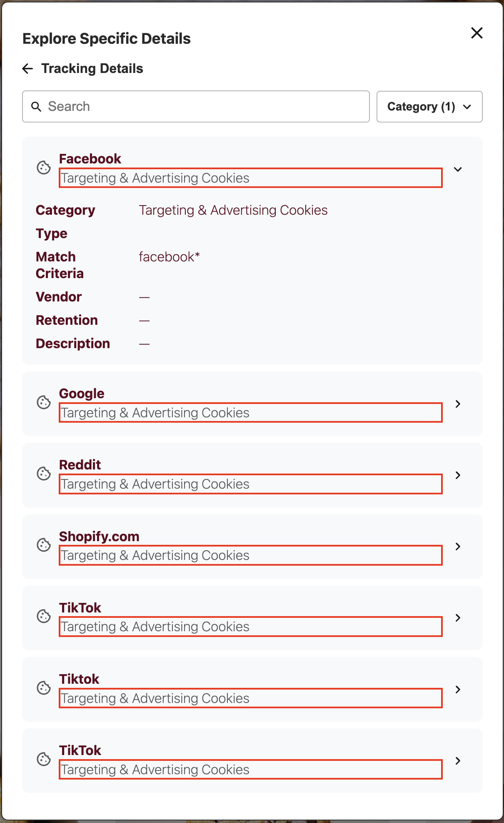Expand the Reddit cookie entry
This screenshot has height=823, width=504.
click(x=458, y=475)
